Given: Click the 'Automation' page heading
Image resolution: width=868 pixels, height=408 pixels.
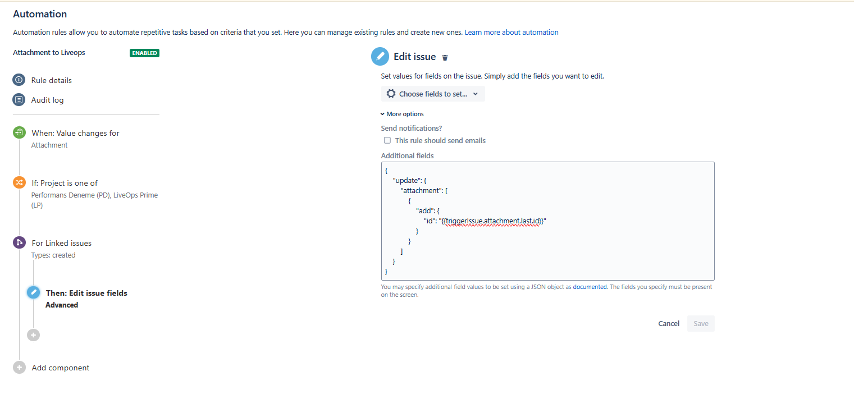Looking at the screenshot, I should [x=40, y=14].
